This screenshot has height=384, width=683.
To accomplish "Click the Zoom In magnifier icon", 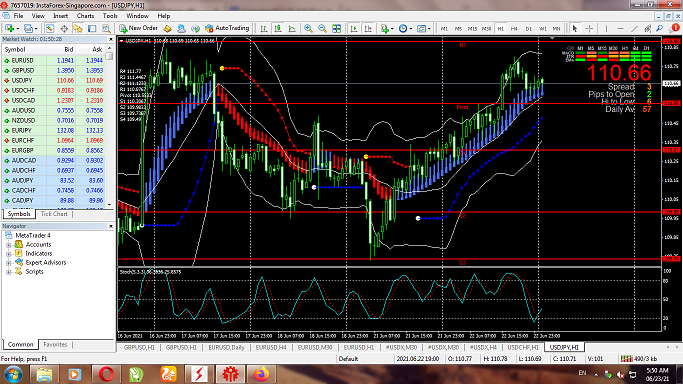I will pyautogui.click(x=308, y=28).
